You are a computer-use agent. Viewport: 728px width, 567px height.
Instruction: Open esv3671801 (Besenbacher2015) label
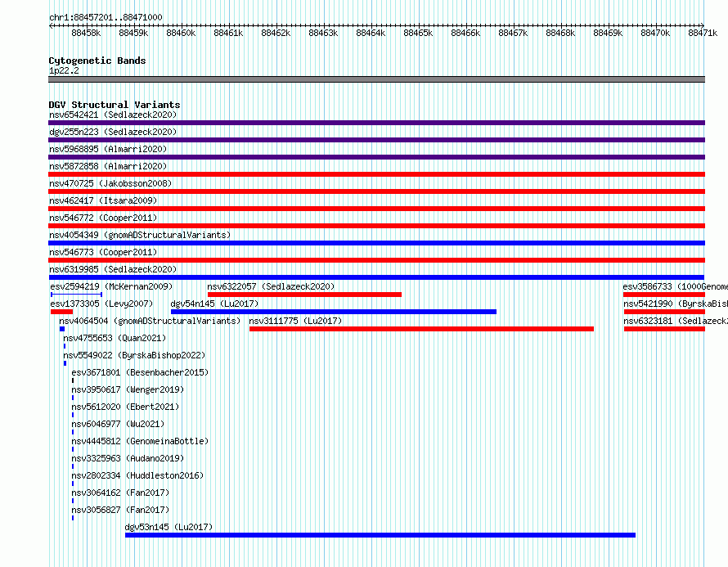coord(140,372)
